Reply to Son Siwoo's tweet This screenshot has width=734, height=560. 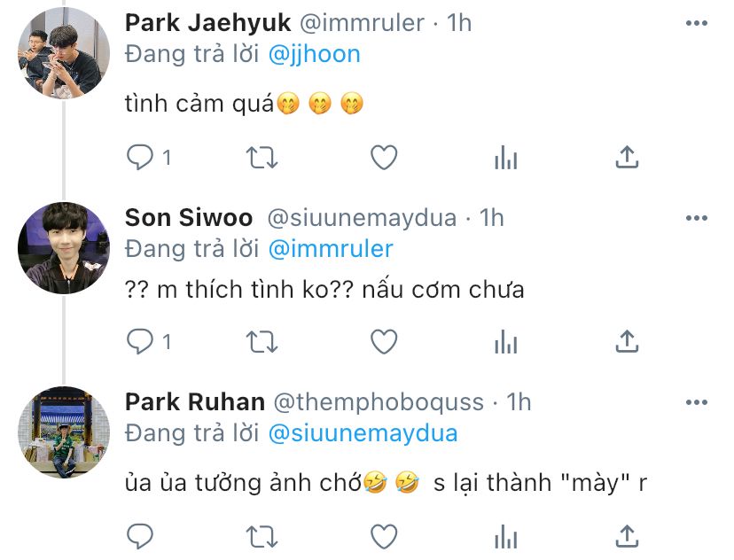[140, 341]
